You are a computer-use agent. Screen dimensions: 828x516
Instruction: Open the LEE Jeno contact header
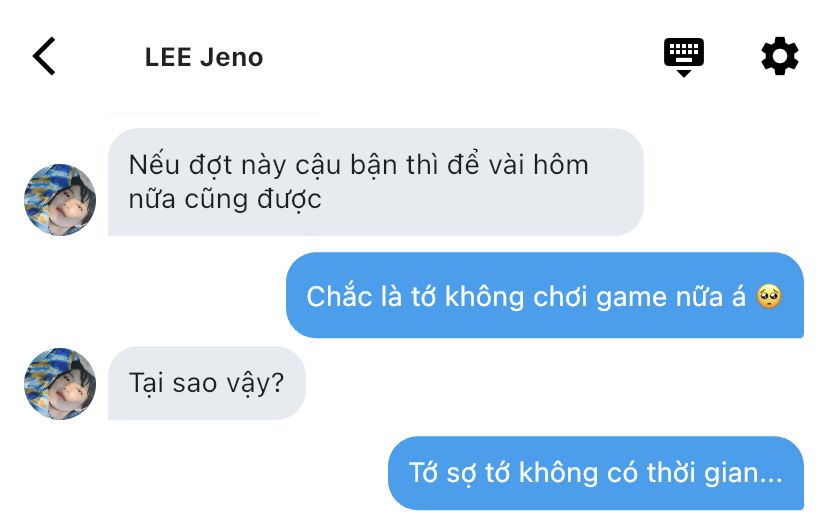[204, 57]
